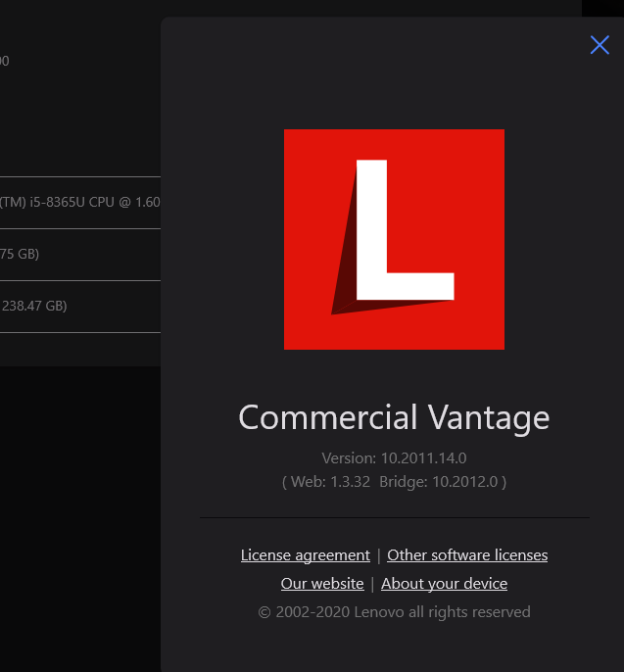The image size is (624, 672).
Task: Click the 238.47 GB storage row in background
Action: (80, 306)
